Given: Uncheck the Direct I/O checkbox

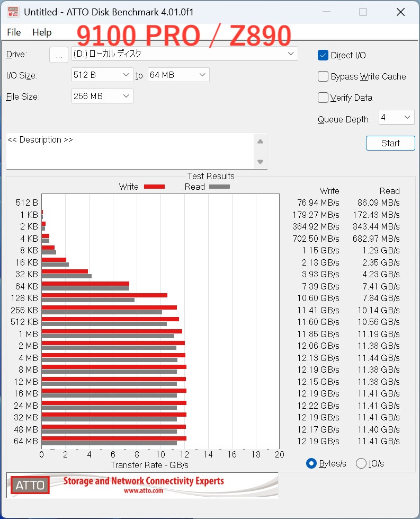Looking at the screenshot, I should coord(323,55).
